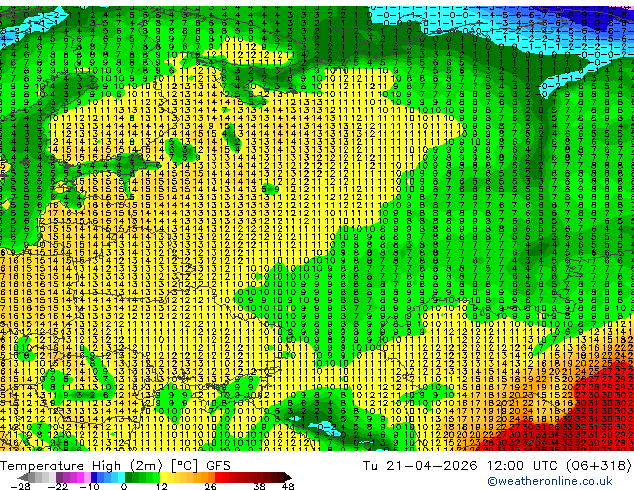634x490 pixels.
Task: Click the blue-cyan section of the legend bar
Action: [x=108, y=477]
